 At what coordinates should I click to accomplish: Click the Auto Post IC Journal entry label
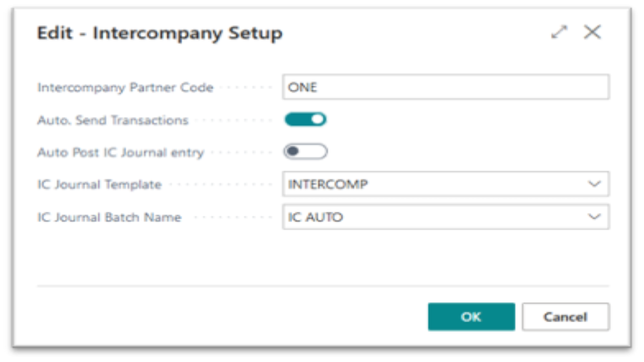click(x=121, y=153)
